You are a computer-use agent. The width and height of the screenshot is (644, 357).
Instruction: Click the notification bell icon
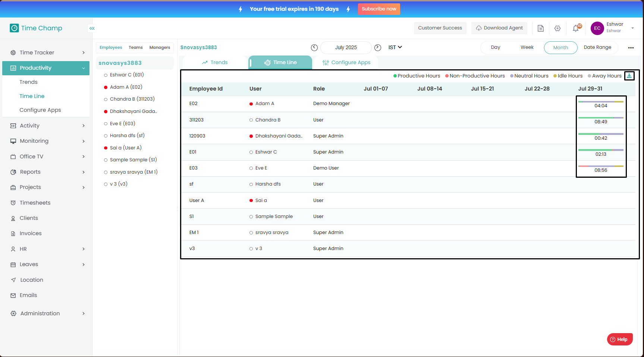[x=576, y=28]
